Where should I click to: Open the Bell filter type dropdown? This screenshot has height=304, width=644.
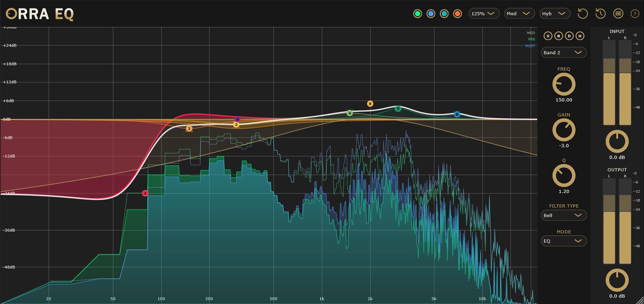563,215
